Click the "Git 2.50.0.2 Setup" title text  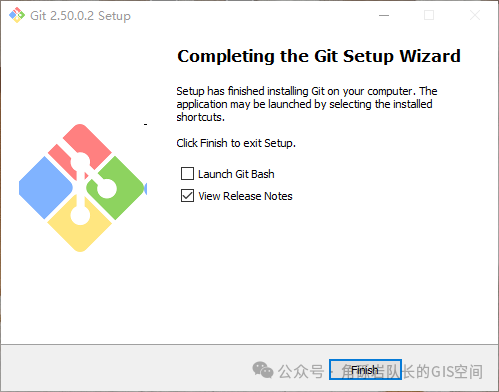pyautogui.click(x=80, y=16)
